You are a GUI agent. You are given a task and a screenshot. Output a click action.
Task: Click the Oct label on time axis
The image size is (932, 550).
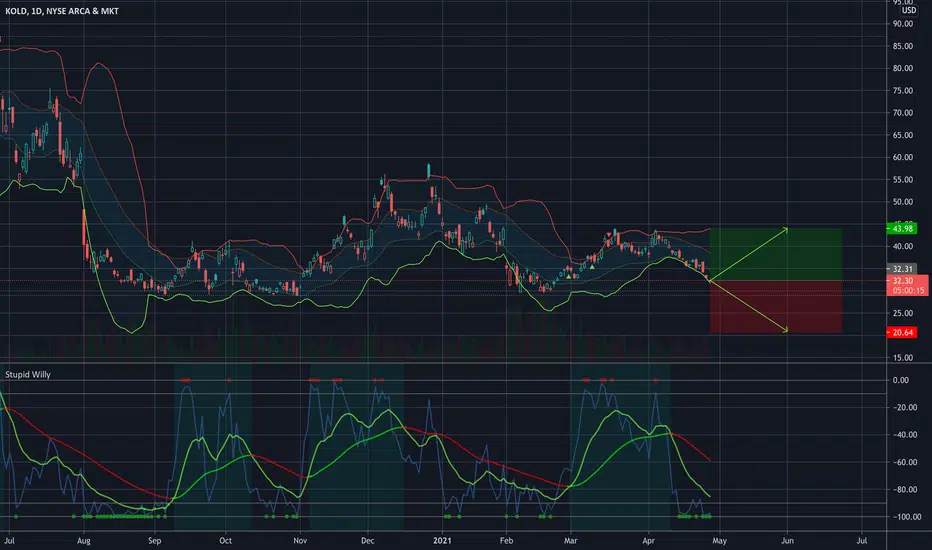[x=225, y=541]
